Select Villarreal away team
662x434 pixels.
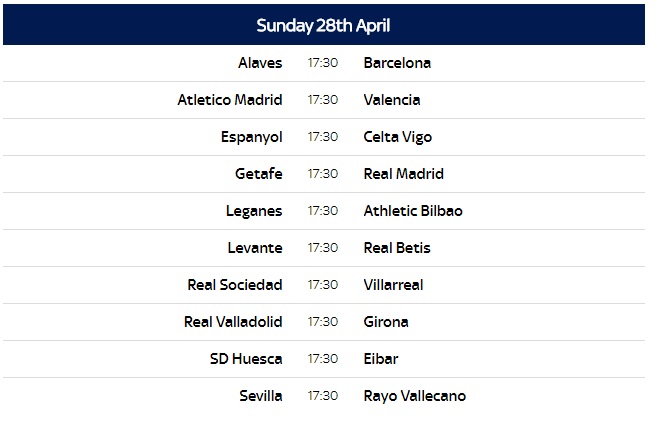(394, 285)
